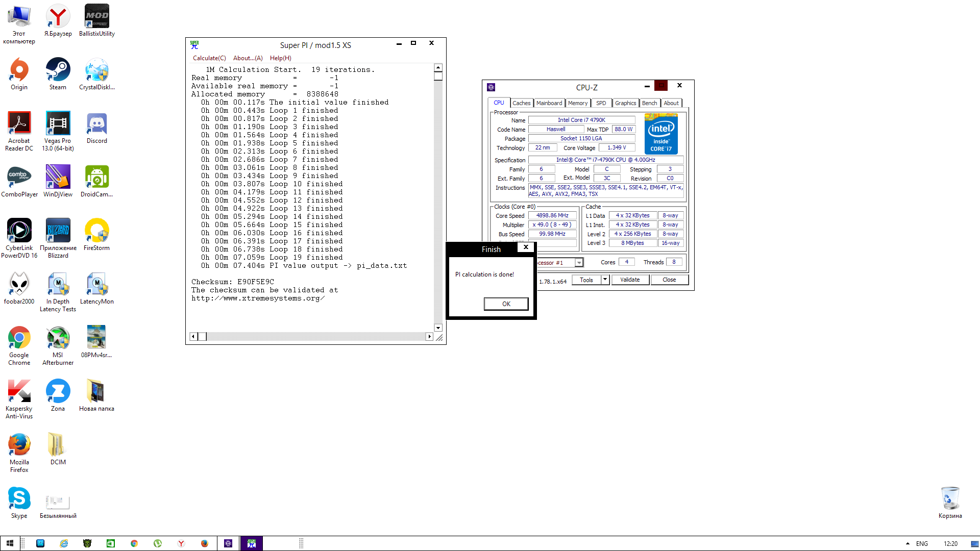980x551 pixels.
Task: Switch to the Memory tab in CPU-Z
Action: 578,103
